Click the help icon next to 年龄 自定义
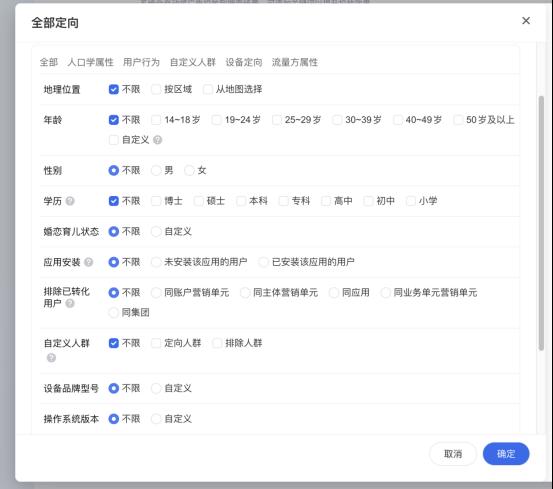Viewport: 553px width, 489px height. point(158,140)
